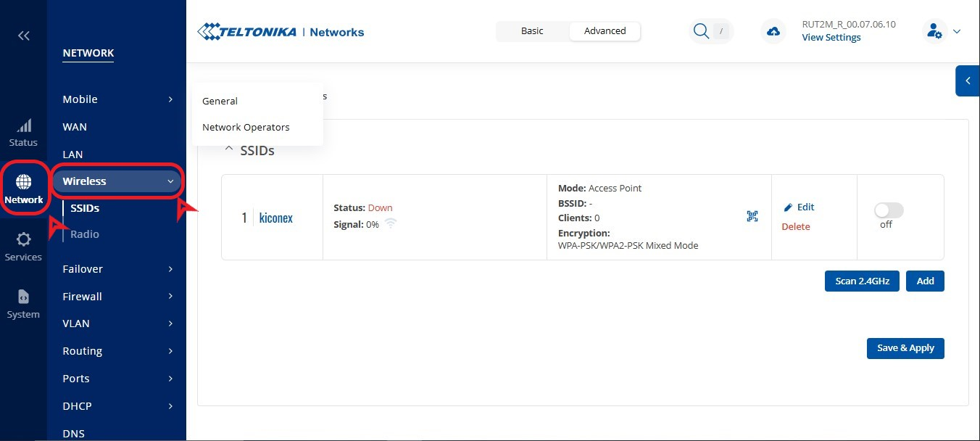
Task: Open the Radio submenu item
Action: (x=85, y=234)
